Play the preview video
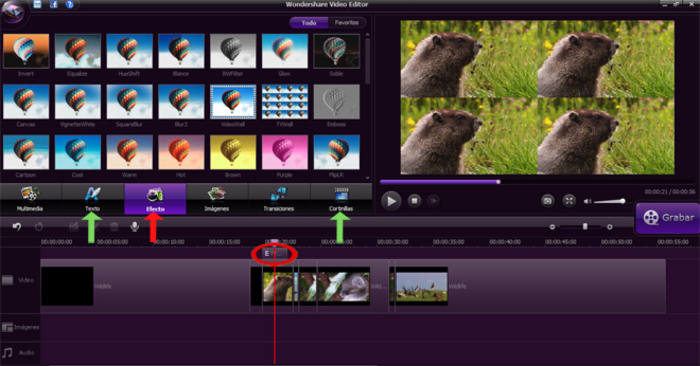Image resolution: width=700 pixels, height=366 pixels. (391, 201)
